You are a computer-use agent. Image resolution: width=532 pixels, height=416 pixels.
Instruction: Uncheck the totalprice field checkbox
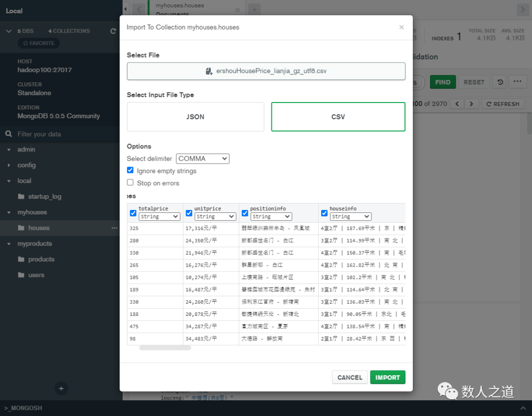coord(133,213)
